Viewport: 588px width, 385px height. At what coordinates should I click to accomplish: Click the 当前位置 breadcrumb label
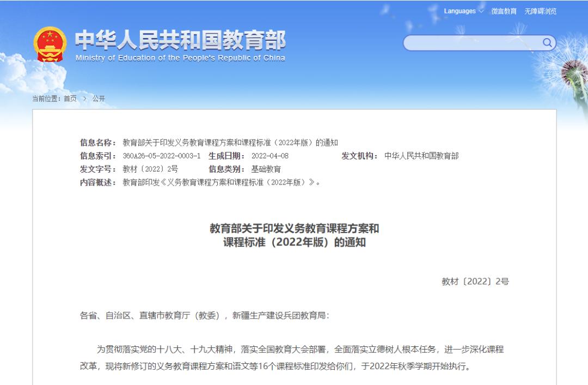coord(46,99)
